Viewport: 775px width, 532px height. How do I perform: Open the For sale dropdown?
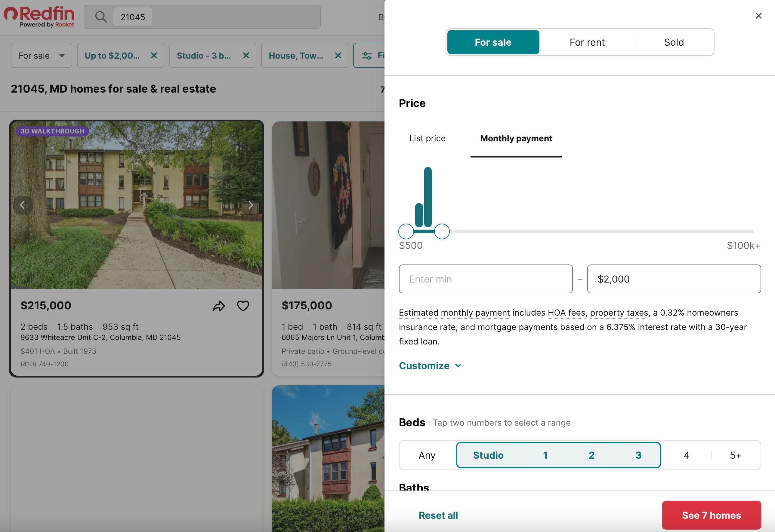pyautogui.click(x=42, y=55)
